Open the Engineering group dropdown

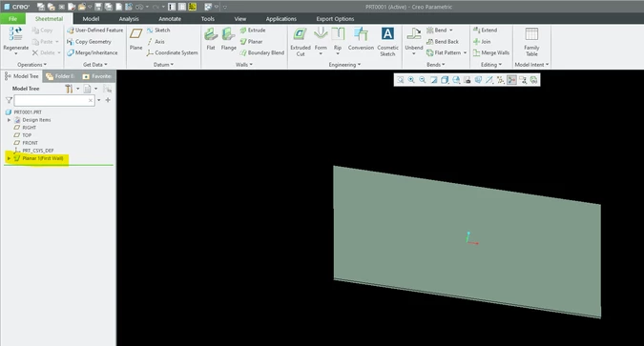pos(344,65)
